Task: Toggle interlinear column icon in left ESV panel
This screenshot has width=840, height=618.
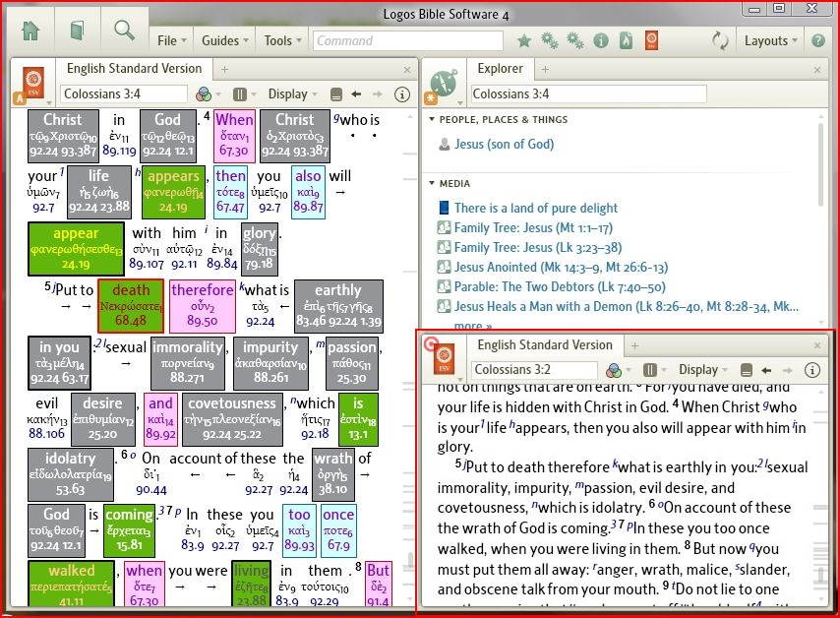Action: pyautogui.click(x=239, y=94)
